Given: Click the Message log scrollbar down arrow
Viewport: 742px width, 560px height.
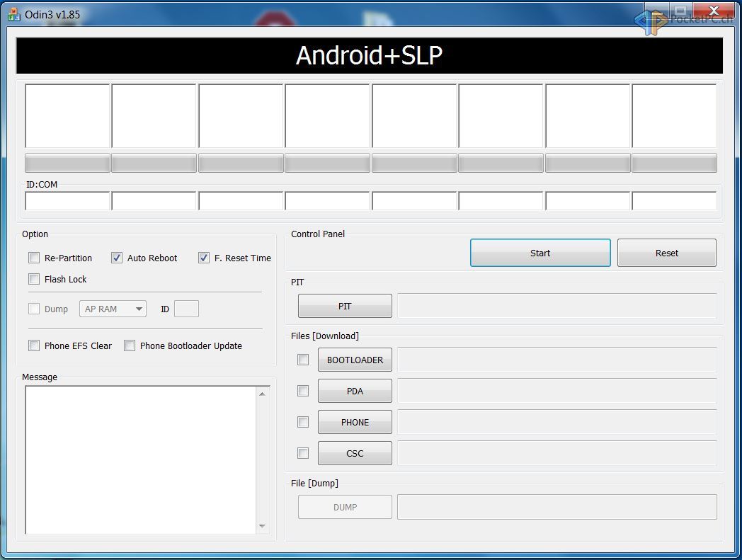Looking at the screenshot, I should point(262,526).
